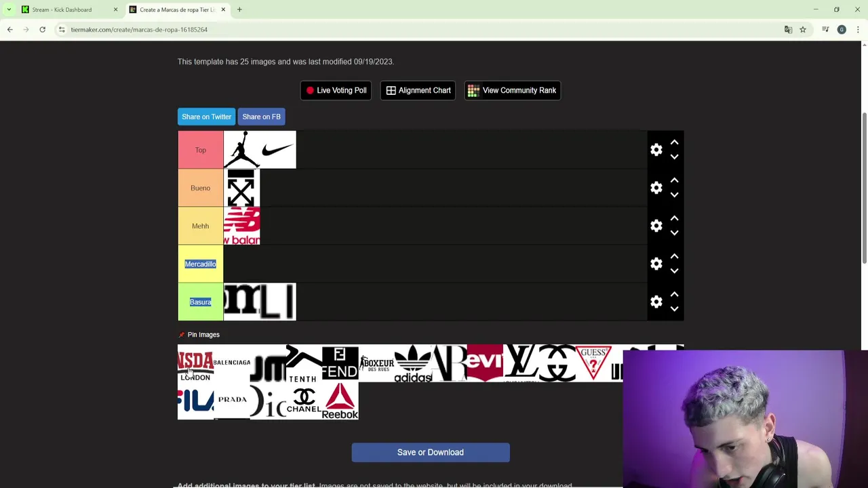Pick the Tenth logo image
Screen dimensions: 868x488
click(x=304, y=363)
